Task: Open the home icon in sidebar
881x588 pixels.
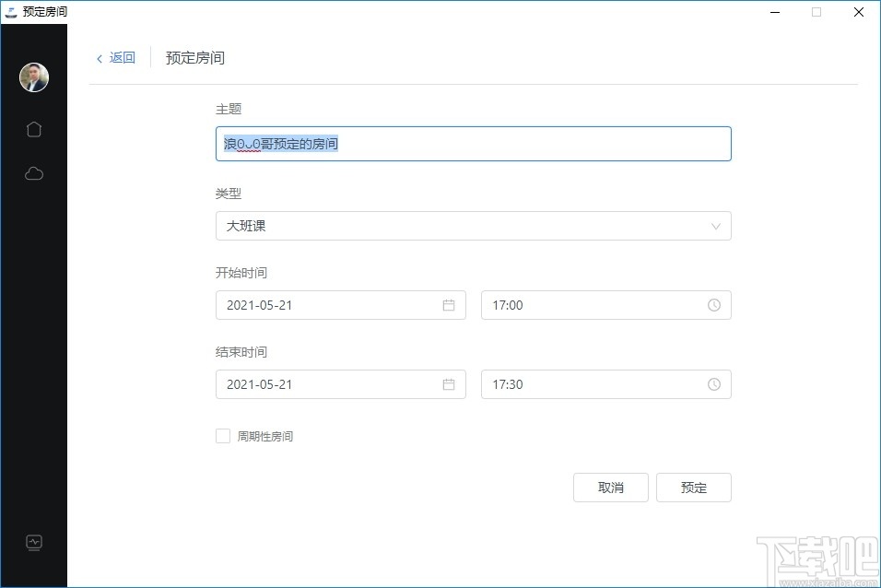Action: [x=34, y=129]
